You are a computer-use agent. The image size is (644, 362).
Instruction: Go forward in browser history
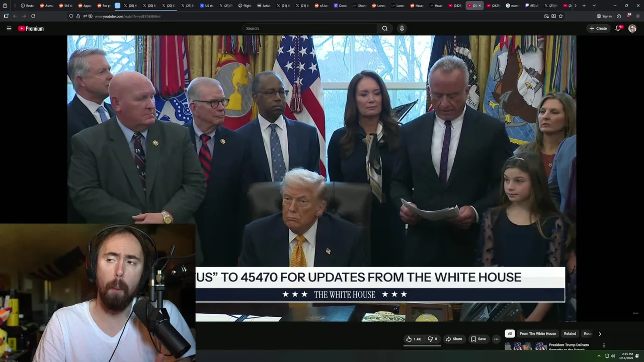click(x=24, y=16)
